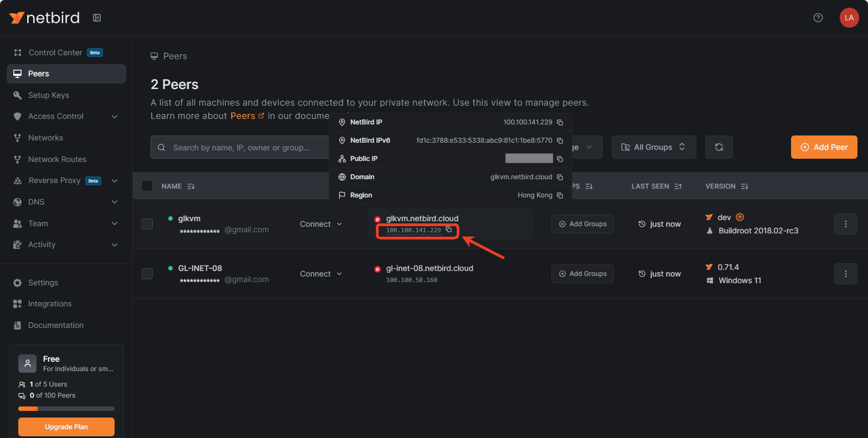868x438 pixels.
Task: Collapse the sidebar using the panel icon
Action: (x=97, y=18)
